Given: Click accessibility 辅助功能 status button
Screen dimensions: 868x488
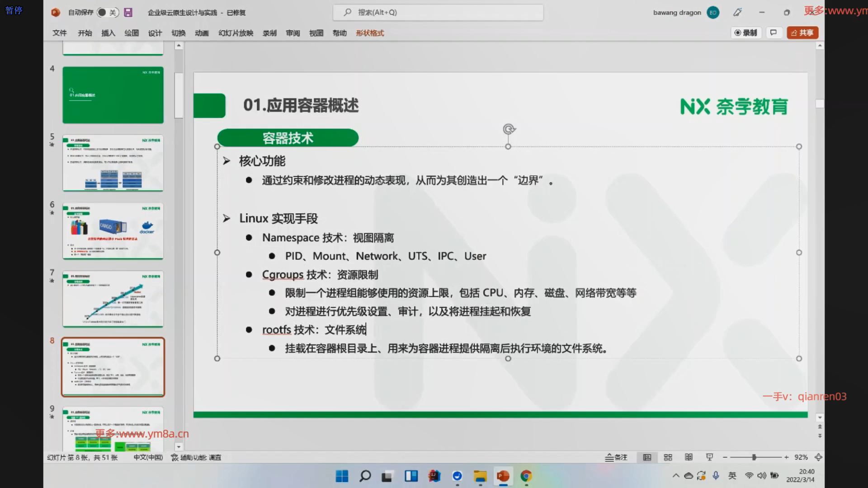Looking at the screenshot, I should point(196,457).
